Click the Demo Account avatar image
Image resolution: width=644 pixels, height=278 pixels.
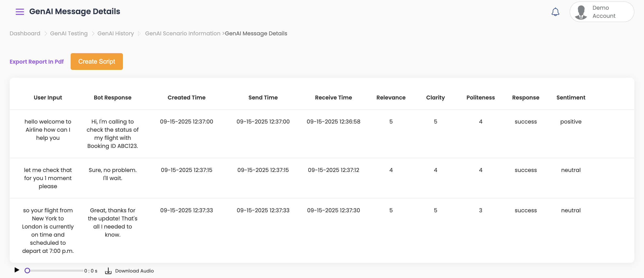click(581, 12)
